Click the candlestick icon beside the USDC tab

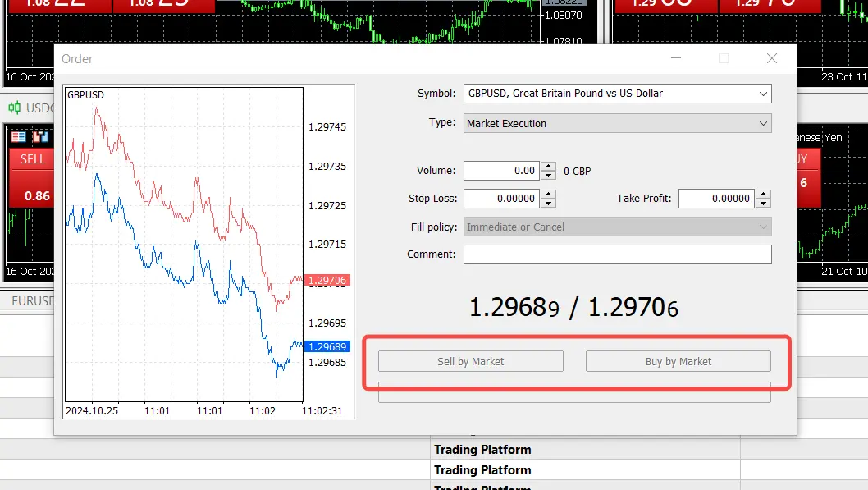[15, 108]
